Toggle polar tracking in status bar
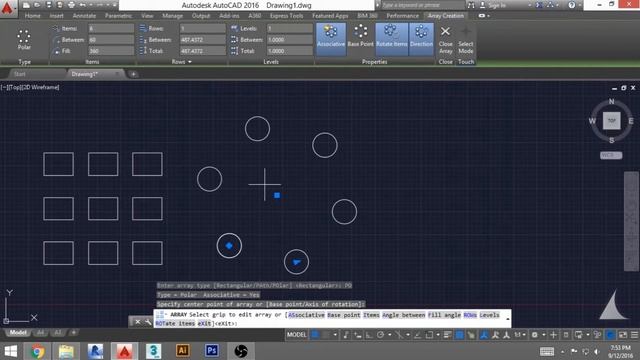Viewport: 640px width, 360px height. click(380, 335)
